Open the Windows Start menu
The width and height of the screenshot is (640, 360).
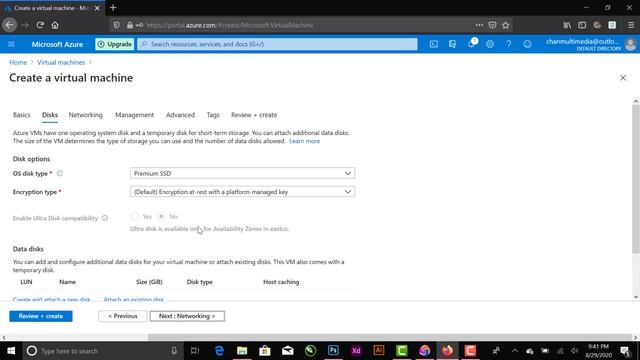(11, 351)
